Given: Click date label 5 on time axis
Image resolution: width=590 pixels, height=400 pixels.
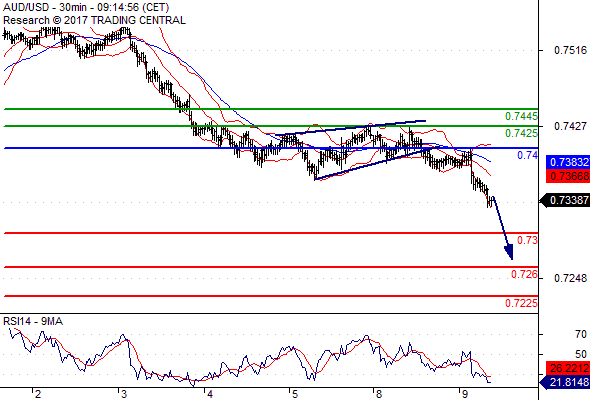Looking at the screenshot, I should [295, 394].
